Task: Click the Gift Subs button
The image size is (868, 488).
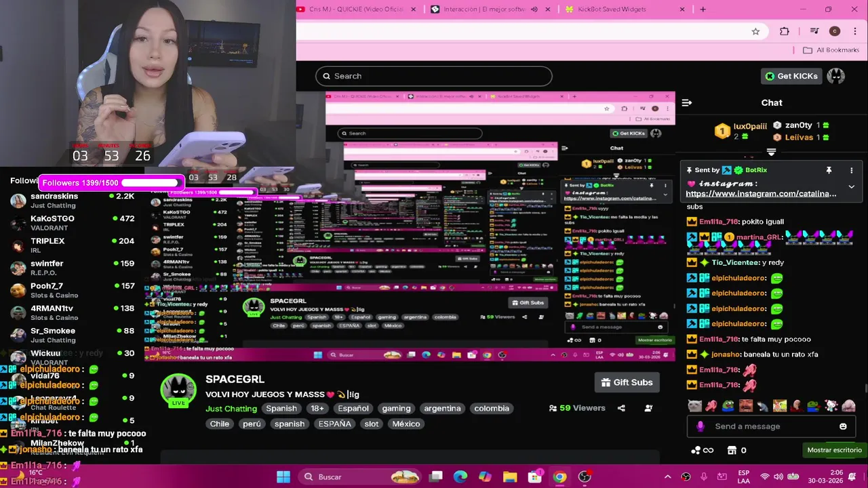Action: [627, 382]
